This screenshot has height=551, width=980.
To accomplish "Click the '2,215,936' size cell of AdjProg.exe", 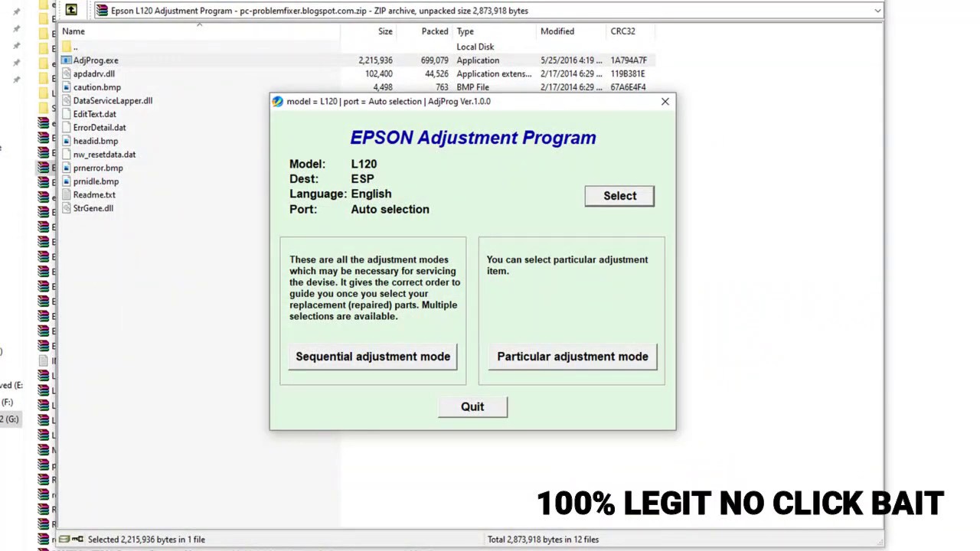I will [x=375, y=60].
